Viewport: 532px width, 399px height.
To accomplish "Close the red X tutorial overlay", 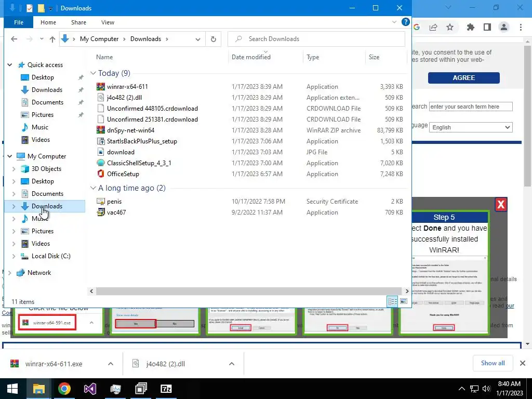I will tap(501, 204).
